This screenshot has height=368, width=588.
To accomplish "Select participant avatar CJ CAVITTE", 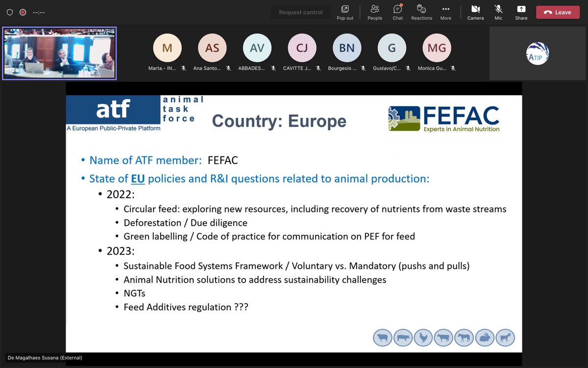I will pos(302,48).
